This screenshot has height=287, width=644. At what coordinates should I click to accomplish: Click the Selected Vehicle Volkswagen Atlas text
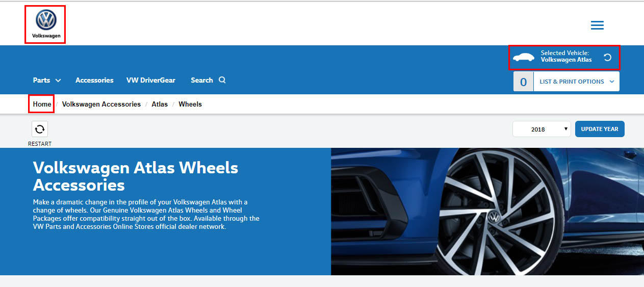pyautogui.click(x=566, y=56)
